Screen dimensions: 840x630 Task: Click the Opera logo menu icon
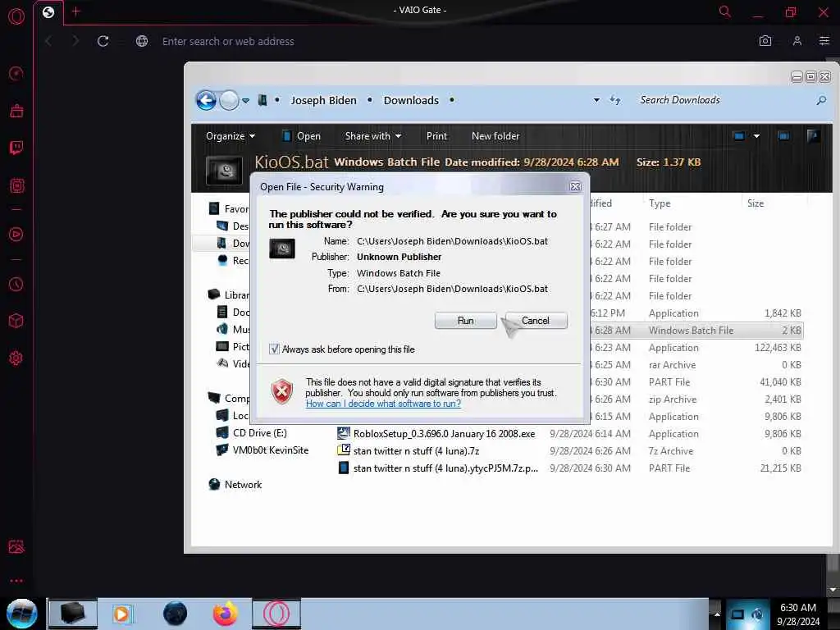point(16,16)
